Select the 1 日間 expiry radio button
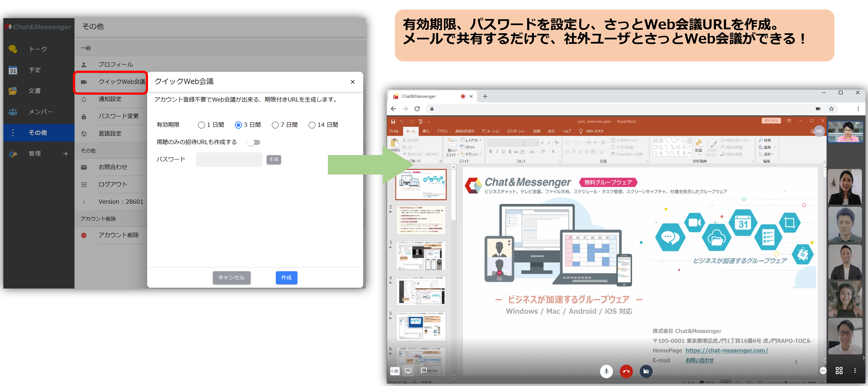 [x=202, y=125]
